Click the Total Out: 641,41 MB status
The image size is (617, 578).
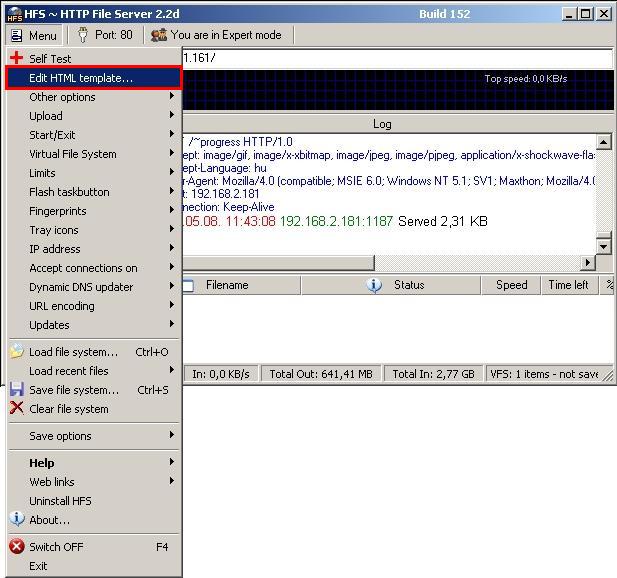pyautogui.click(x=321, y=374)
